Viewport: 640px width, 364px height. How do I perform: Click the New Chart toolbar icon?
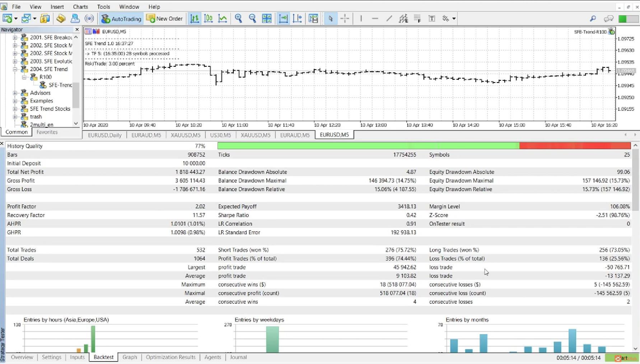pos(7,19)
